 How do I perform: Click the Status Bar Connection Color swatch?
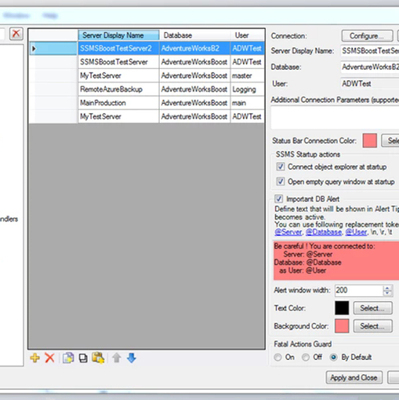point(370,141)
